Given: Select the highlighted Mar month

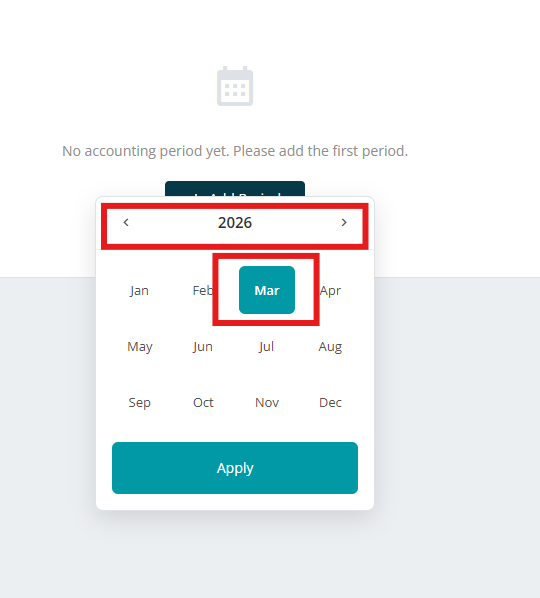Looking at the screenshot, I should [267, 290].
